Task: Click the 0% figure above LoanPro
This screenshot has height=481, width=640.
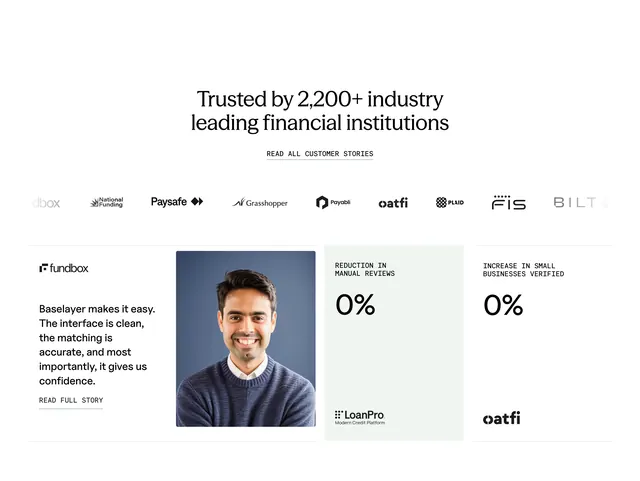Action: 355,305
